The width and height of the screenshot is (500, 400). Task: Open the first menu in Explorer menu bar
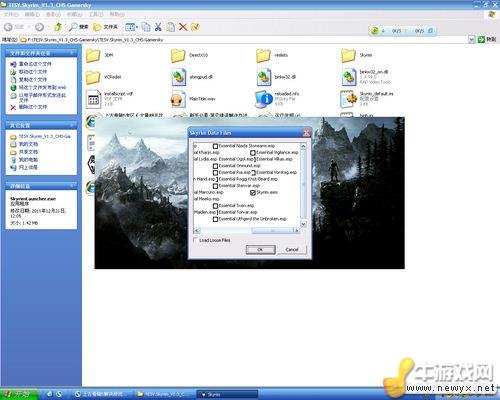coord(11,14)
